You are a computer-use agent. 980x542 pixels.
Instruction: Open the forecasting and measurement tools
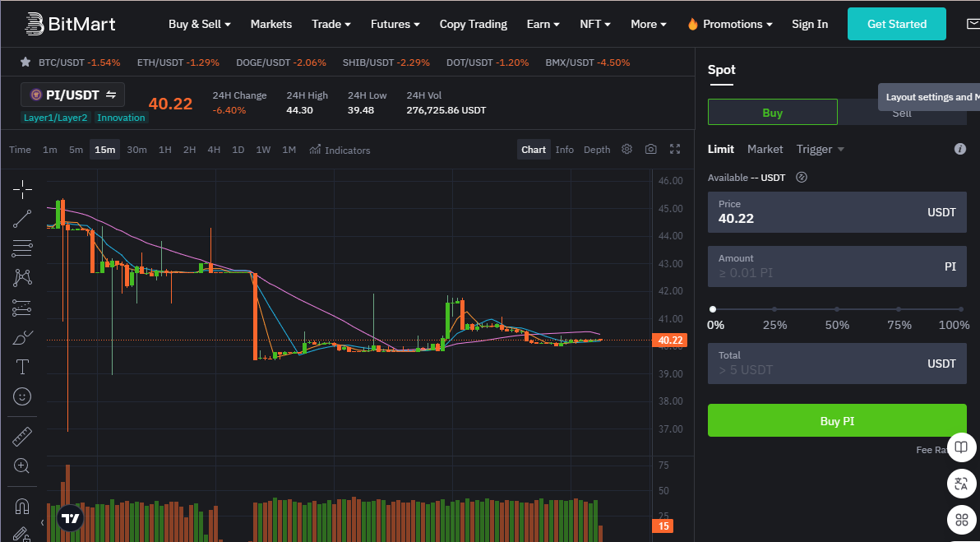click(x=22, y=308)
